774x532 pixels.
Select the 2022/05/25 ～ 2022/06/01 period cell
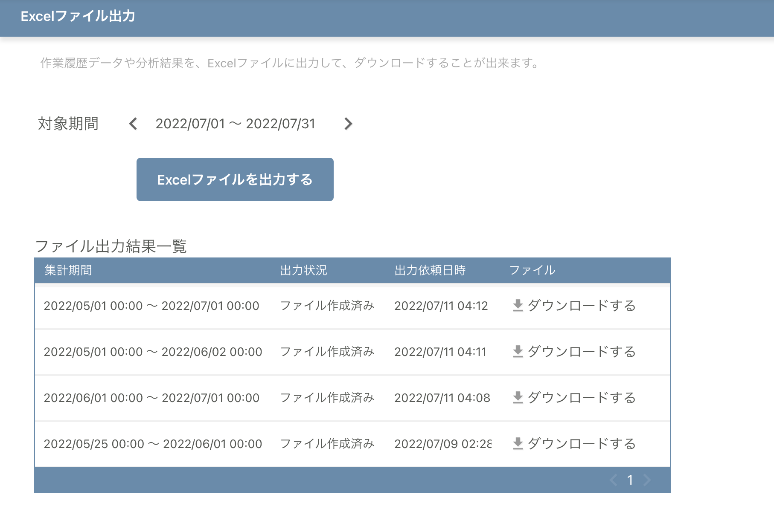click(153, 444)
